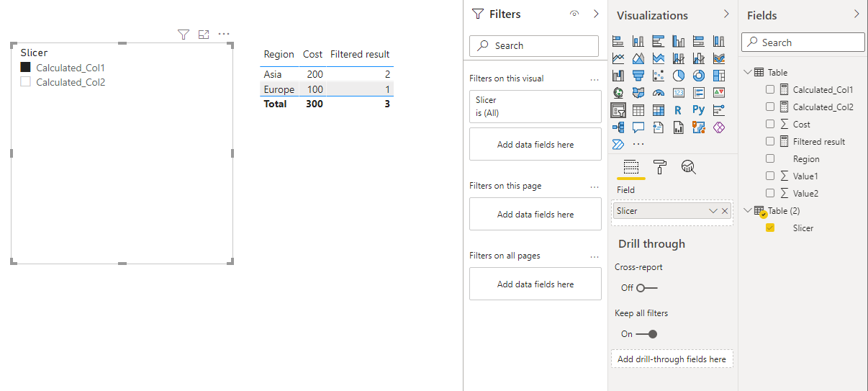Select the stacked bar chart visual
The image size is (868, 391).
pyautogui.click(x=618, y=41)
